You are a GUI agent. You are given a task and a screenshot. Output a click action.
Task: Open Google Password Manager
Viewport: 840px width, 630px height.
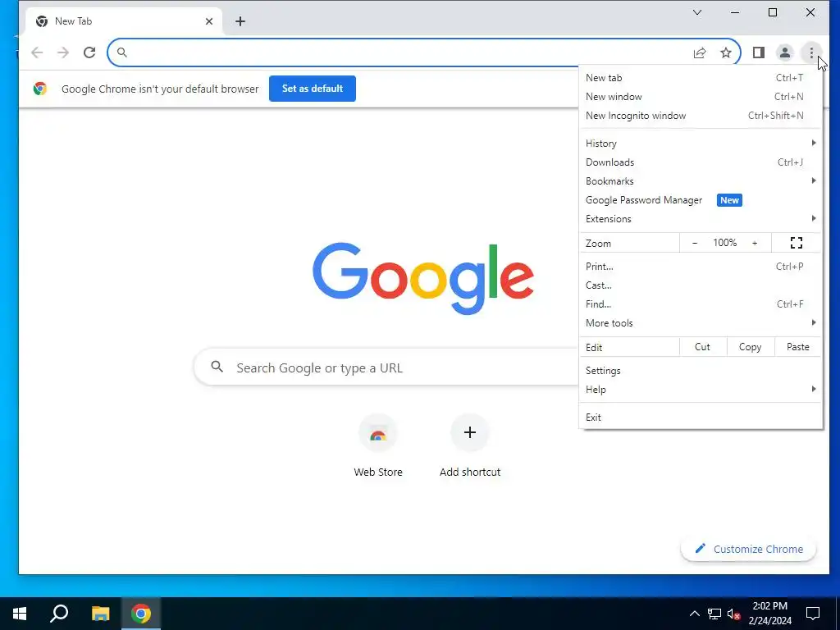click(701, 200)
